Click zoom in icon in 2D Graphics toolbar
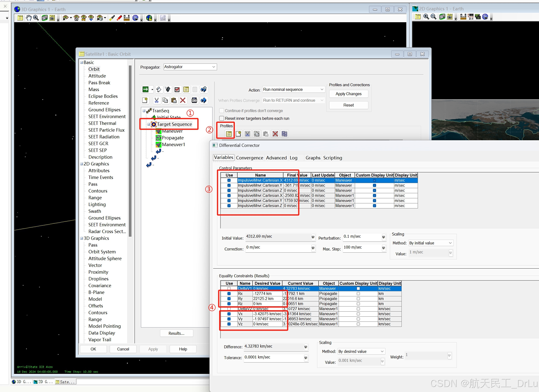The height and width of the screenshot is (392, 539). coord(426,17)
